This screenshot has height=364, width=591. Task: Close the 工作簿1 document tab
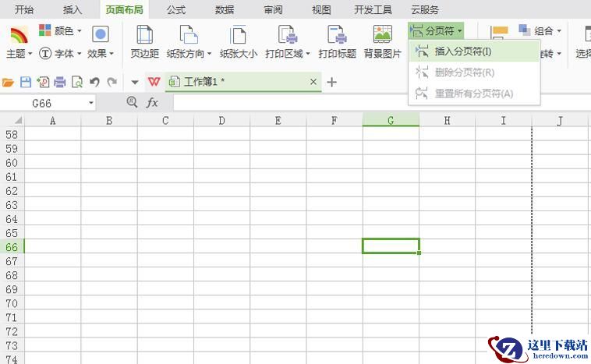coord(313,82)
